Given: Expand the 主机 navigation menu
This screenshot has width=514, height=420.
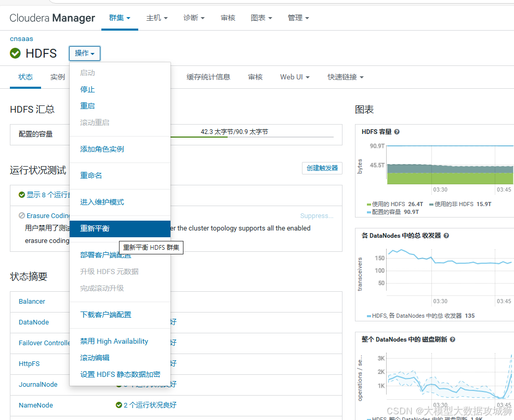Looking at the screenshot, I should point(156,18).
